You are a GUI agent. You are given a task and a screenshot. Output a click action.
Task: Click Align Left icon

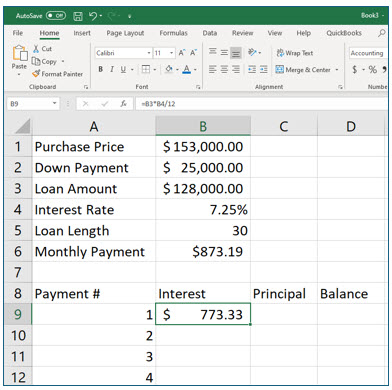(x=212, y=69)
